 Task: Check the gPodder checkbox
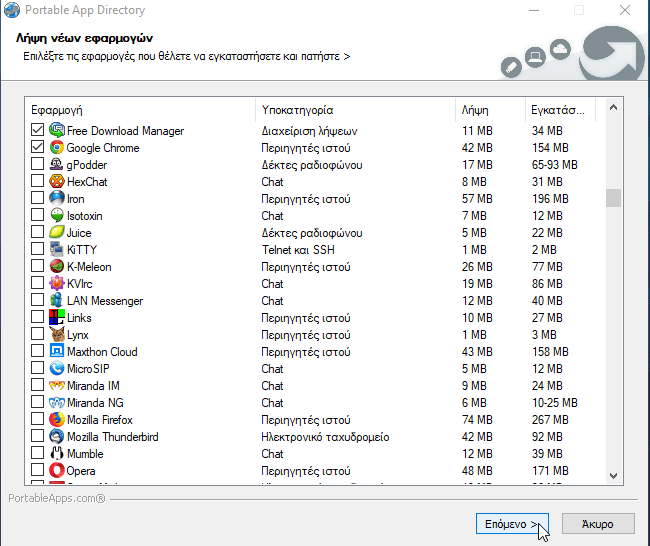(x=37, y=164)
